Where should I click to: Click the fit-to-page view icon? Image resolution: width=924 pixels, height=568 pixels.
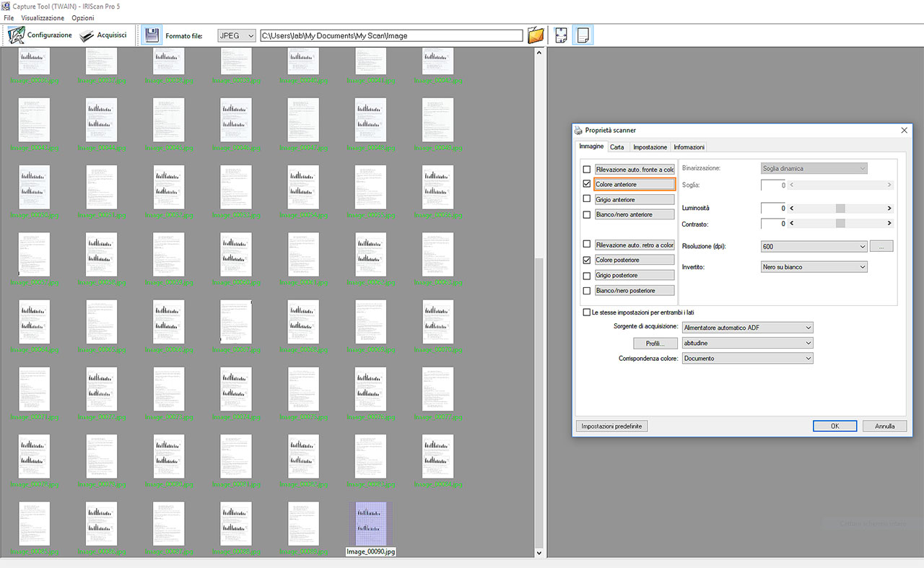(x=561, y=35)
